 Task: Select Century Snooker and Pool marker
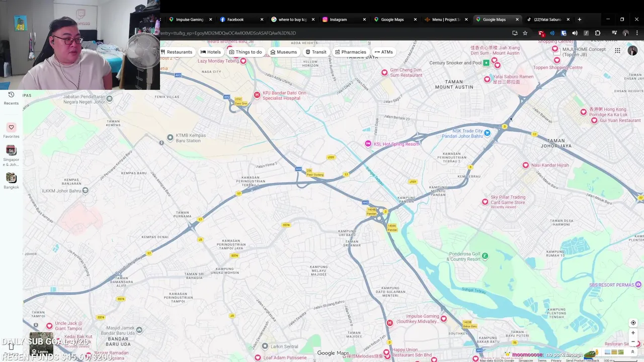[x=486, y=63]
